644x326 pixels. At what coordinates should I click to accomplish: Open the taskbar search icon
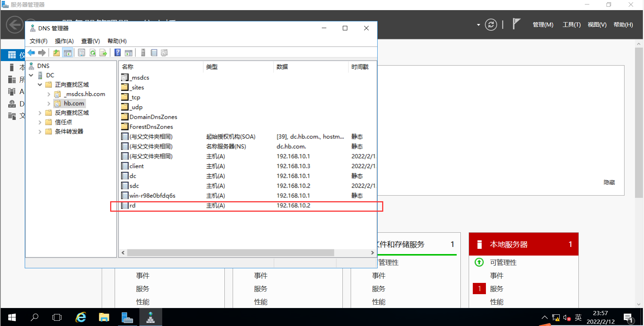point(34,317)
